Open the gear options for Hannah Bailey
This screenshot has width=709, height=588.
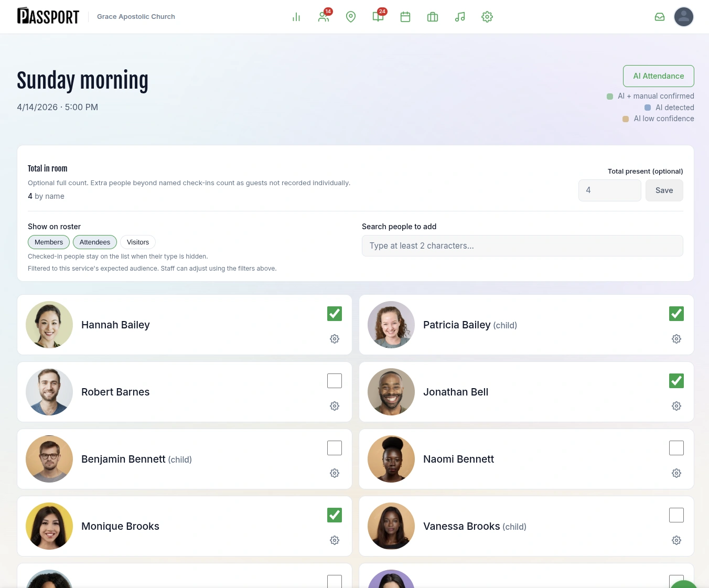(x=335, y=339)
